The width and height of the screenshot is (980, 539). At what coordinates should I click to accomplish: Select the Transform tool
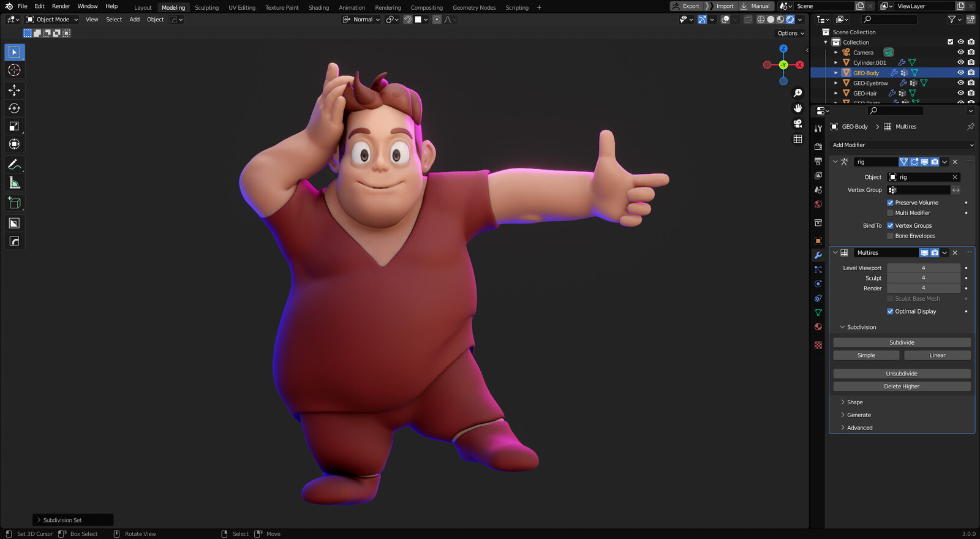[15, 145]
